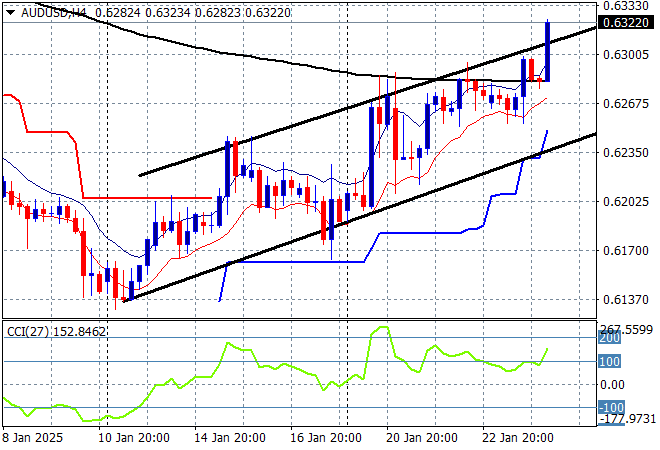Select the 8 Jan 2025 date label
The height and width of the screenshot is (450, 660).
click(33, 438)
